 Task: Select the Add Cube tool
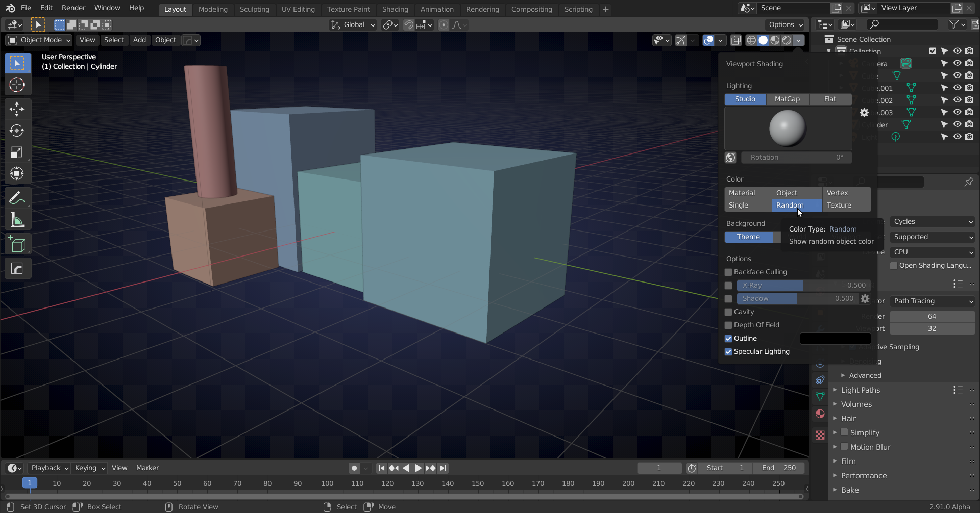[17, 244]
